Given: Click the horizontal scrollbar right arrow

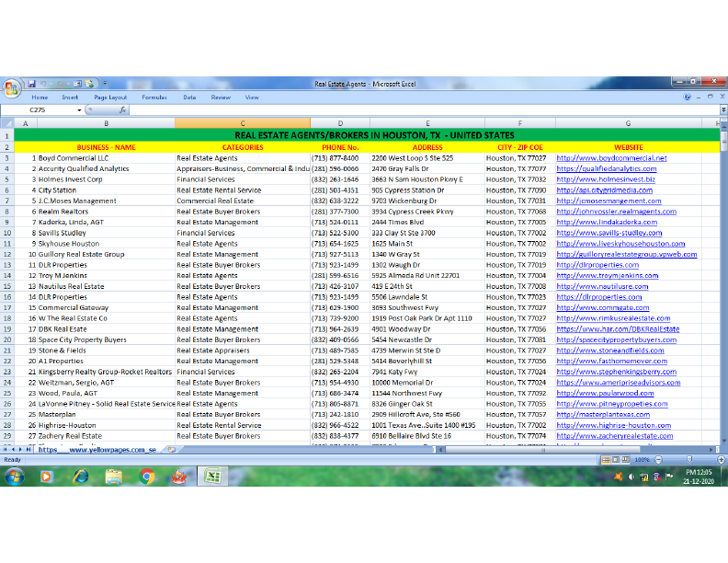Looking at the screenshot, I should pos(711,450).
